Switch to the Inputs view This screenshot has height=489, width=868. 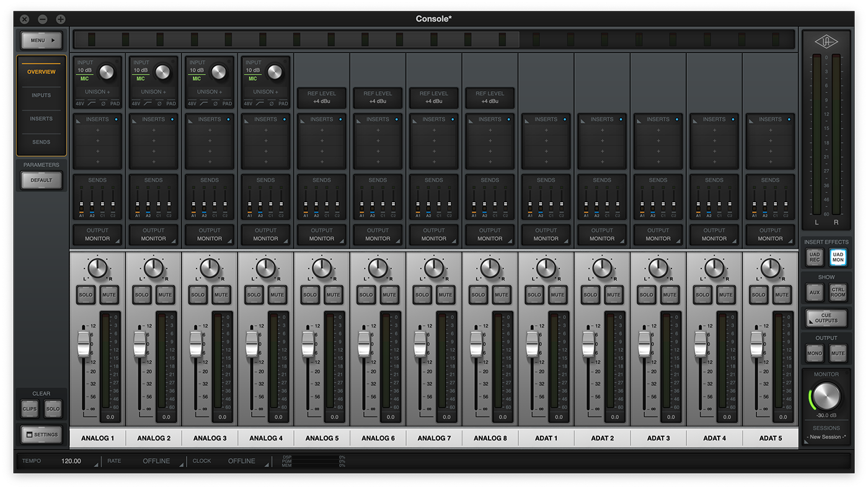pos(42,96)
